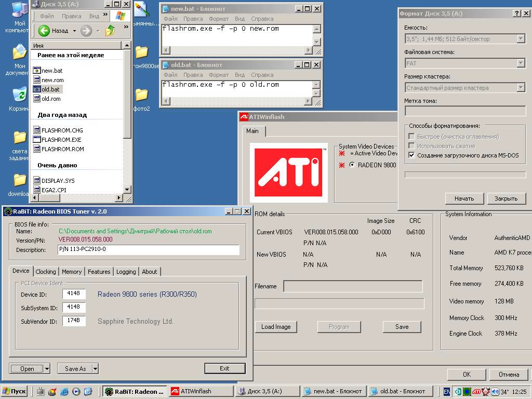The width and height of the screenshot is (532, 399).
Task: Click the Description field with P/N 113-PC2910-0
Action: coord(149,250)
